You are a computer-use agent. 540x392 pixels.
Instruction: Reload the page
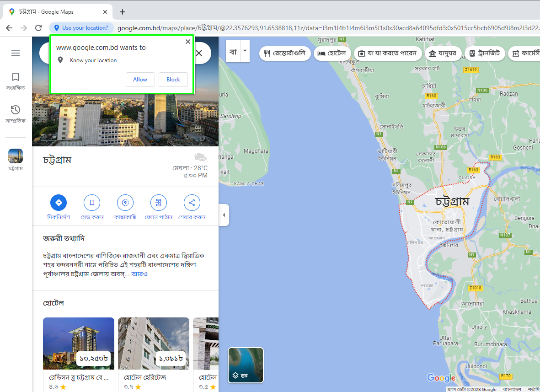38,28
